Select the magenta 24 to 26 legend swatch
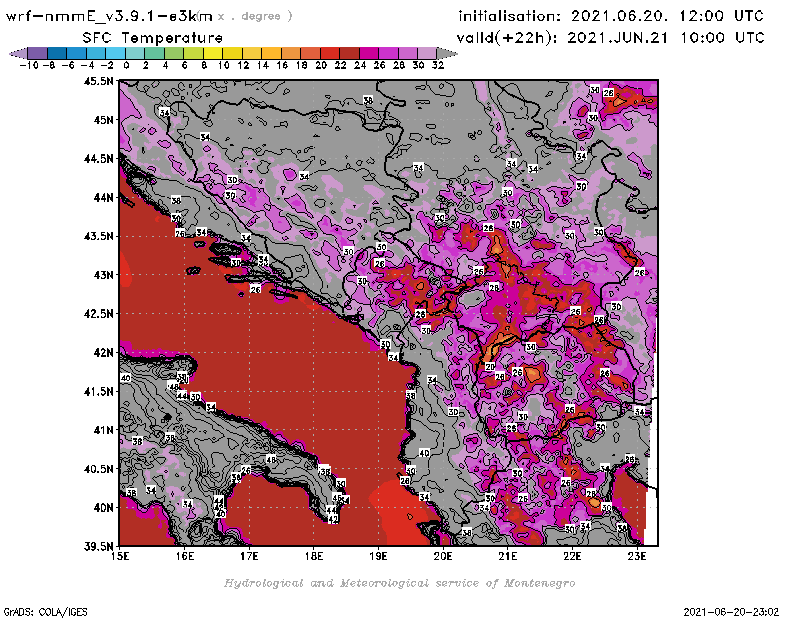Image resolution: width=800 pixels, height=618 pixels. pyautogui.click(x=369, y=54)
